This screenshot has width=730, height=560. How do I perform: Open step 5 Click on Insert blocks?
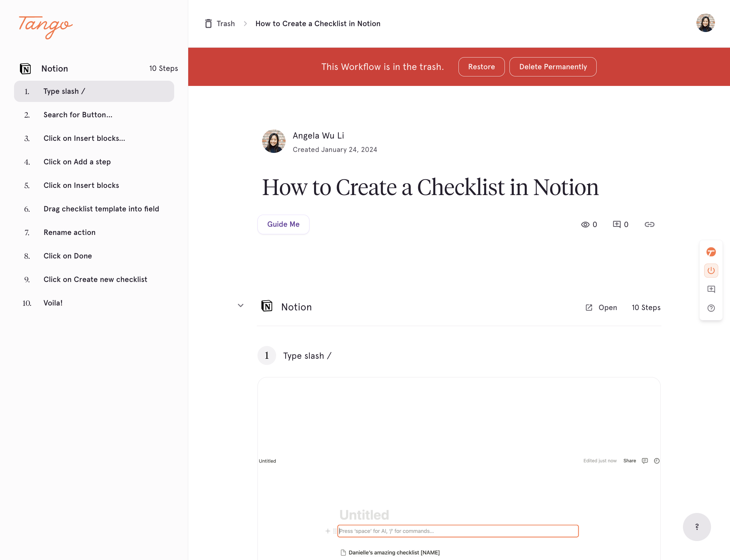coord(94,185)
